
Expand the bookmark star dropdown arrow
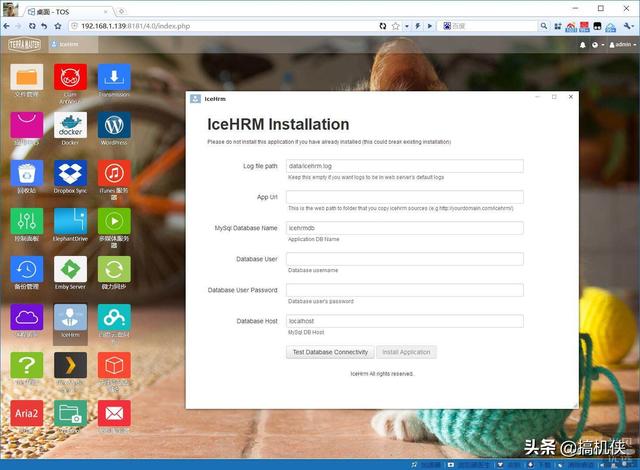point(407,26)
